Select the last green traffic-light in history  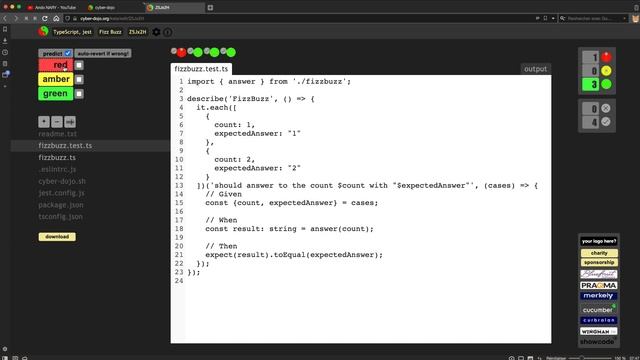click(x=231, y=52)
